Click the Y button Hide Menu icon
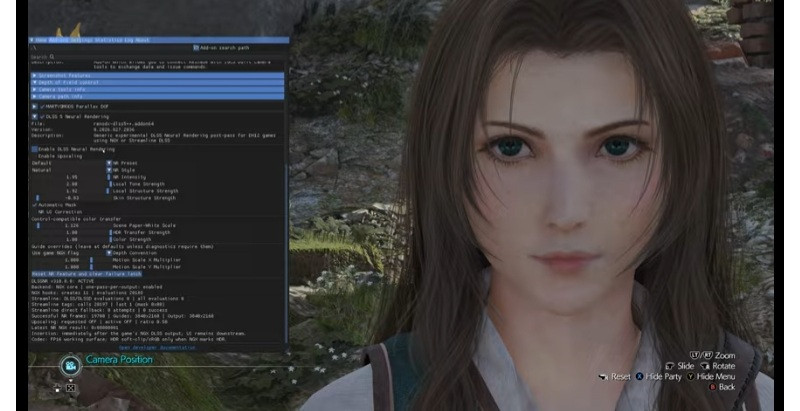The image size is (800, 411). (691, 376)
